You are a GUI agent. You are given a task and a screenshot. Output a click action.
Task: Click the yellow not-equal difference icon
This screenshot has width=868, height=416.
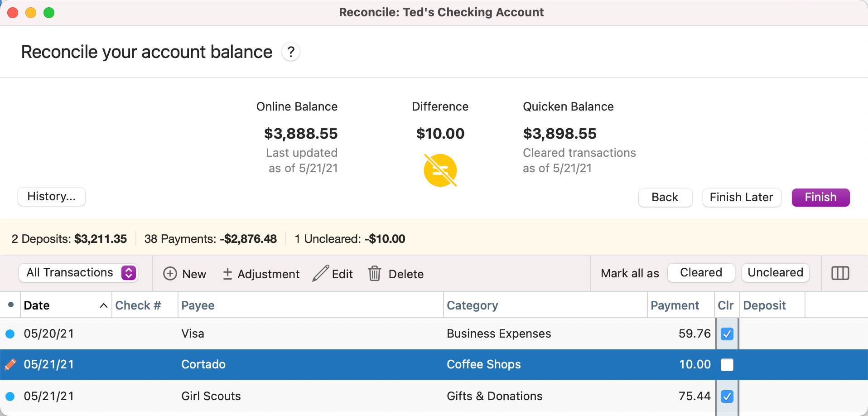click(x=440, y=170)
